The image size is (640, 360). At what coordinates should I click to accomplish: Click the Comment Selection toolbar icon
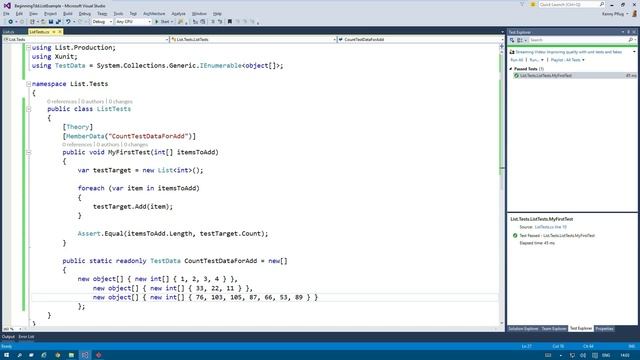[212, 22]
